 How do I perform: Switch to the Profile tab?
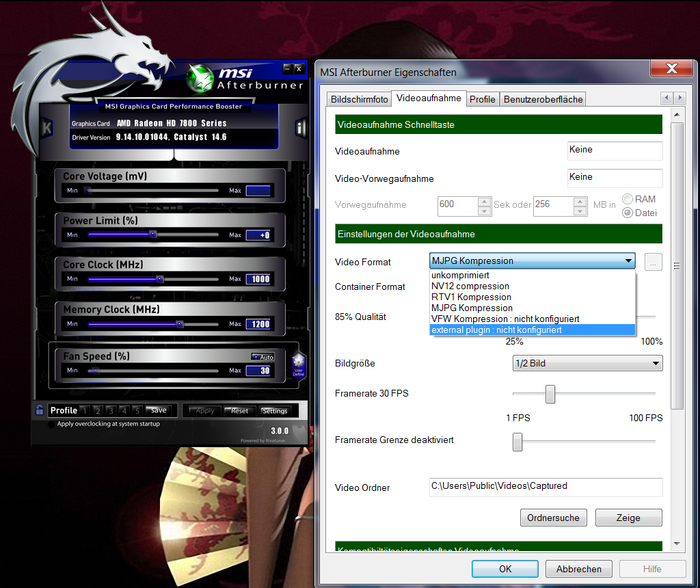point(482,99)
